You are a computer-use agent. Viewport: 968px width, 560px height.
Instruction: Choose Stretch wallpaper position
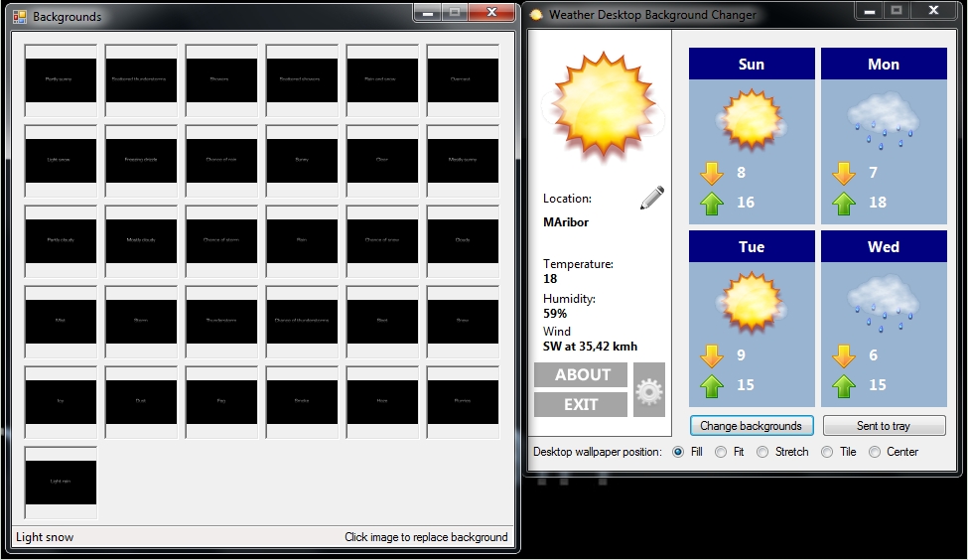(x=762, y=452)
